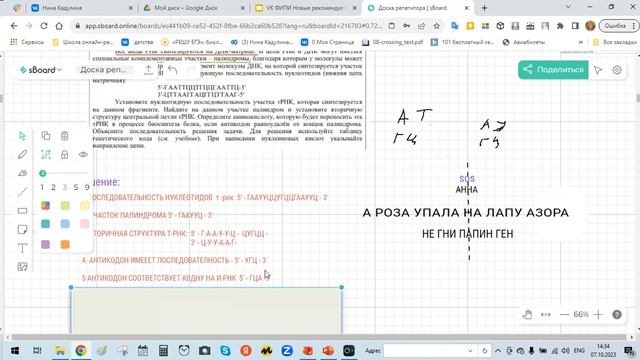Select the eraser tool

point(22,173)
